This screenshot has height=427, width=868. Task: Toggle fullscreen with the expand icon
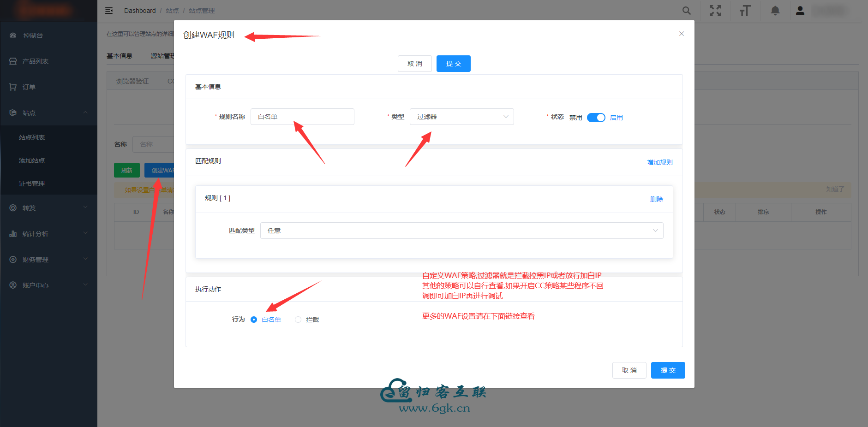715,11
